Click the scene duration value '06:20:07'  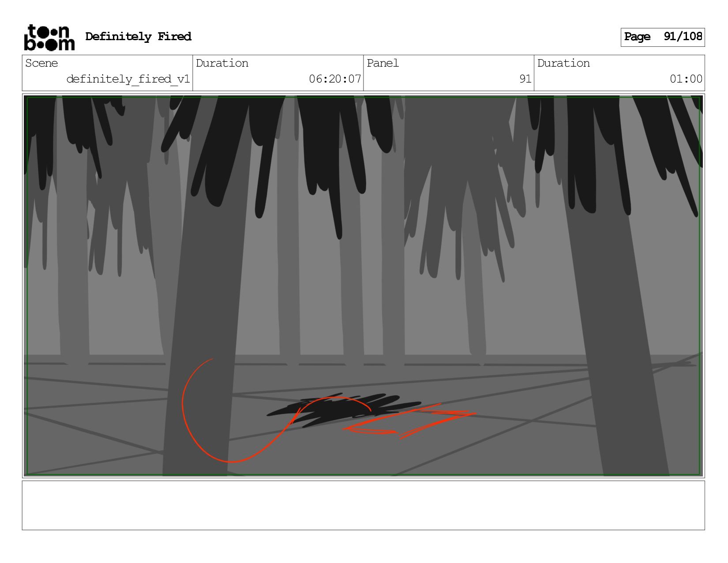pyautogui.click(x=335, y=79)
